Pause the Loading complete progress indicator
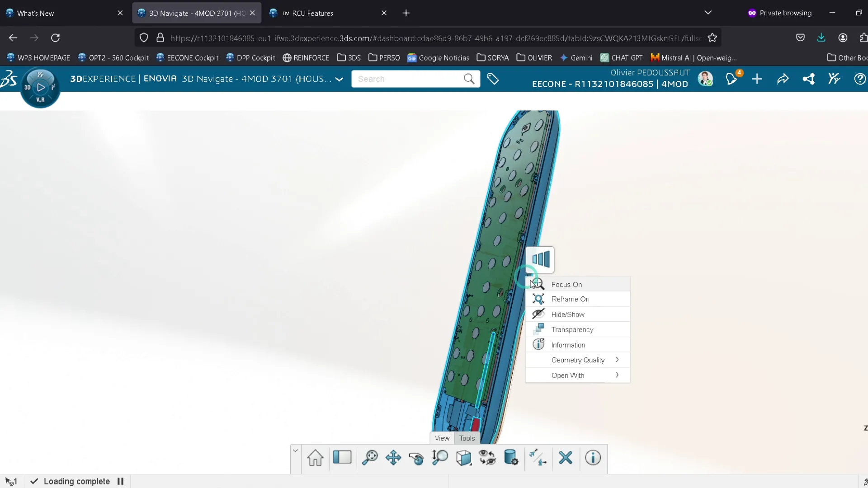This screenshot has width=868, height=488. click(120, 481)
